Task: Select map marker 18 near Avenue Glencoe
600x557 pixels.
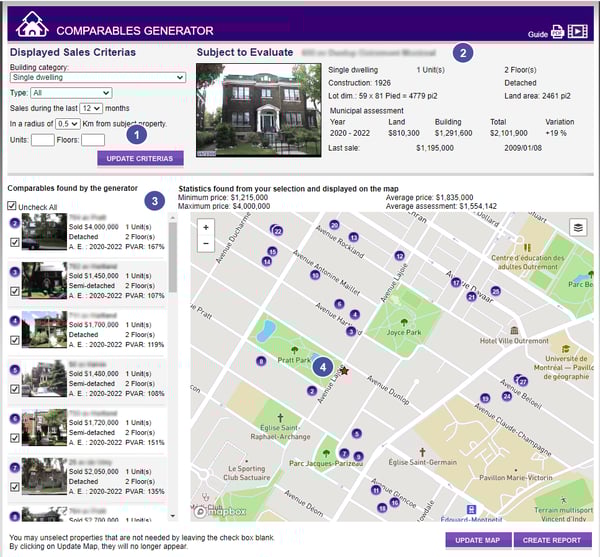Action: click(x=382, y=508)
